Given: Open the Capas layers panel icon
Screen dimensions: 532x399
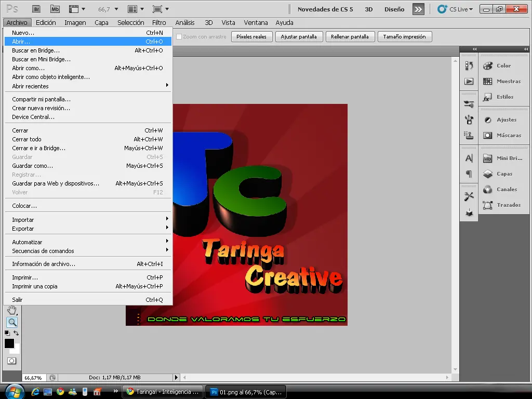Looking at the screenshot, I should (487, 174).
